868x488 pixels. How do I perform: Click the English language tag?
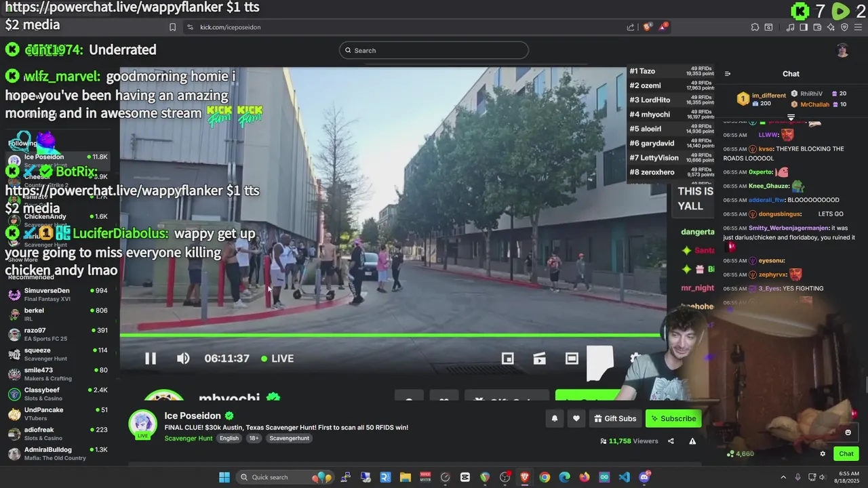click(x=229, y=439)
